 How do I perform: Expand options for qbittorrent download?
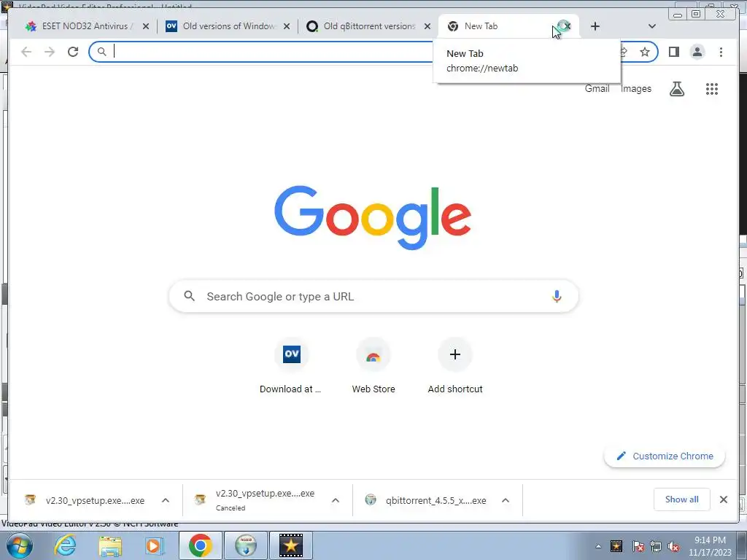click(x=506, y=500)
